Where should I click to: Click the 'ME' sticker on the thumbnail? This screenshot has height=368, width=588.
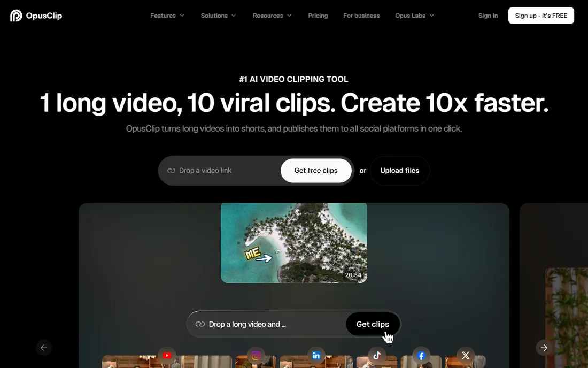(x=252, y=253)
